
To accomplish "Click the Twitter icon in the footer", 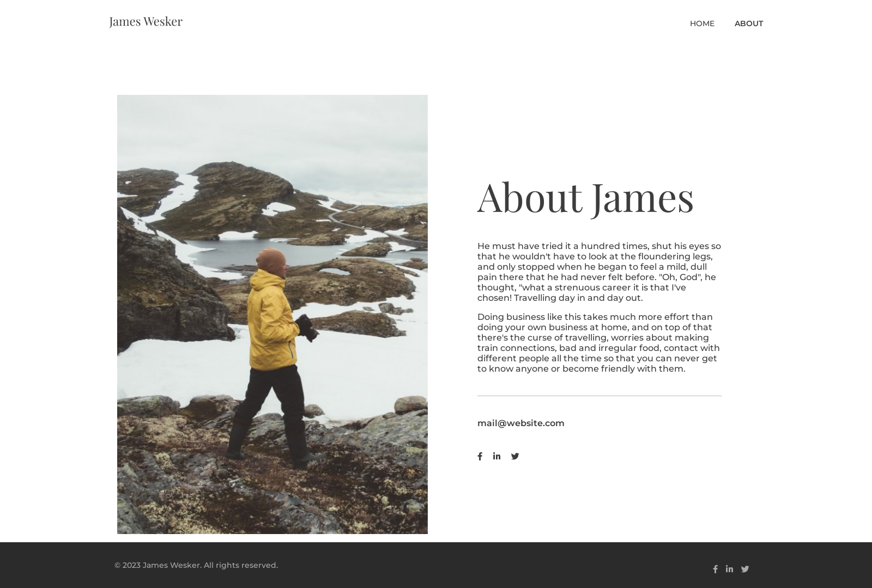I will [745, 569].
